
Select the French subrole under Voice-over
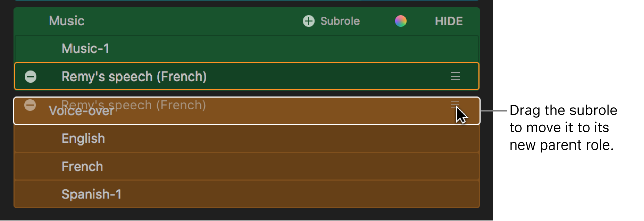coord(82,167)
